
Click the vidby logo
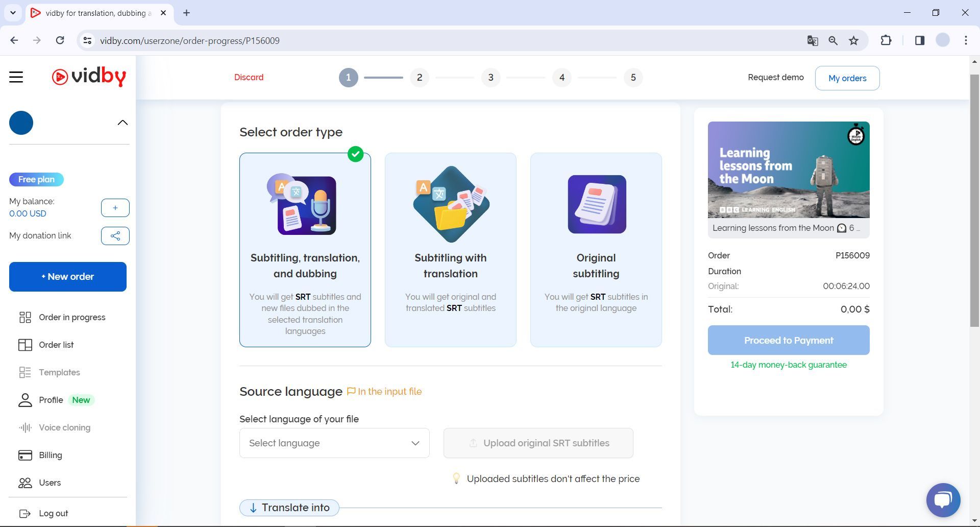[89, 77]
